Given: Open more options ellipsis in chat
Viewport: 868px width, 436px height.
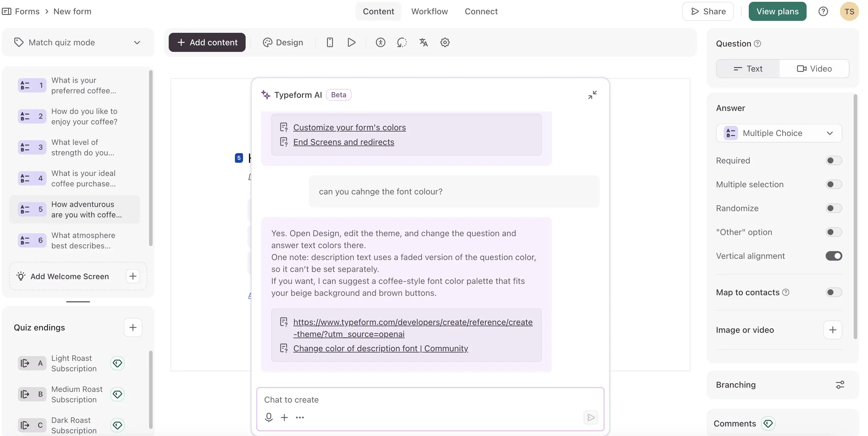Looking at the screenshot, I should [300, 418].
